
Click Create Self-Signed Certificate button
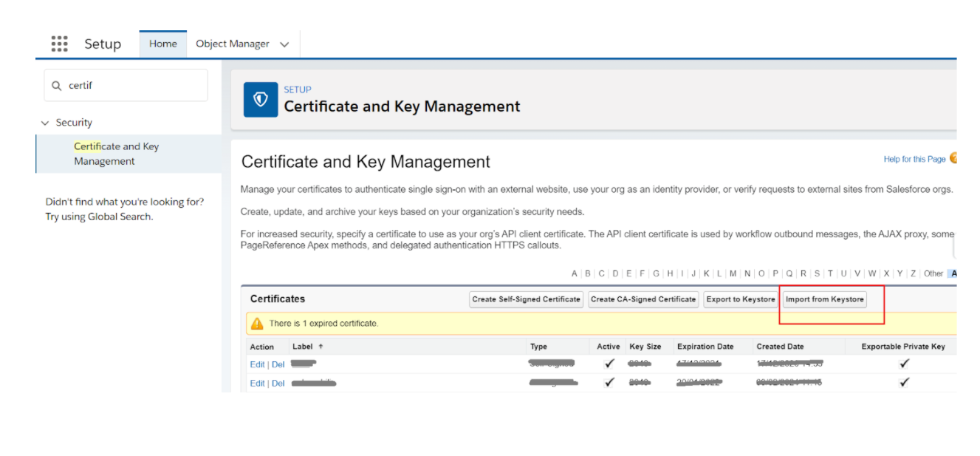[526, 299]
